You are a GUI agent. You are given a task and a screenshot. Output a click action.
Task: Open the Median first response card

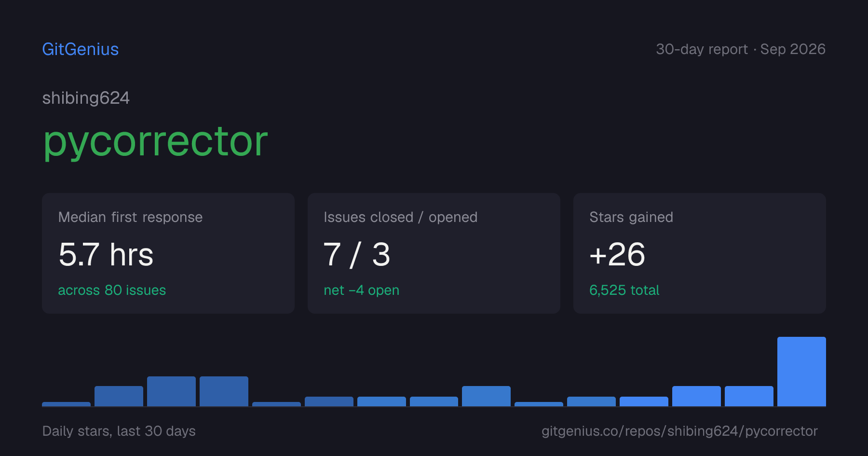(168, 253)
